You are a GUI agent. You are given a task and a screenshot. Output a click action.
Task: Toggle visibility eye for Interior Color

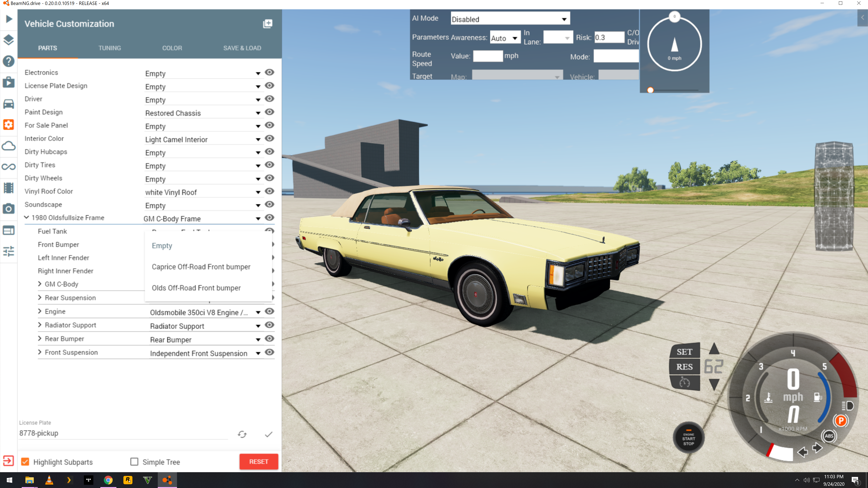(x=269, y=138)
